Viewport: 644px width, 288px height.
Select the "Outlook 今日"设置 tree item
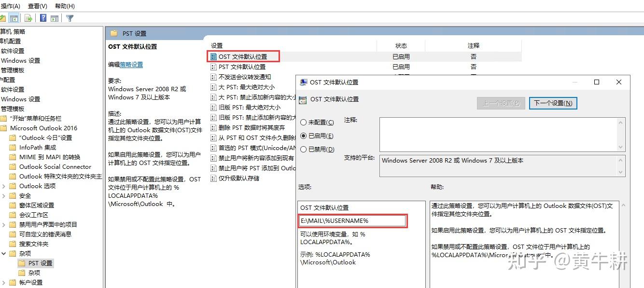click(x=45, y=138)
